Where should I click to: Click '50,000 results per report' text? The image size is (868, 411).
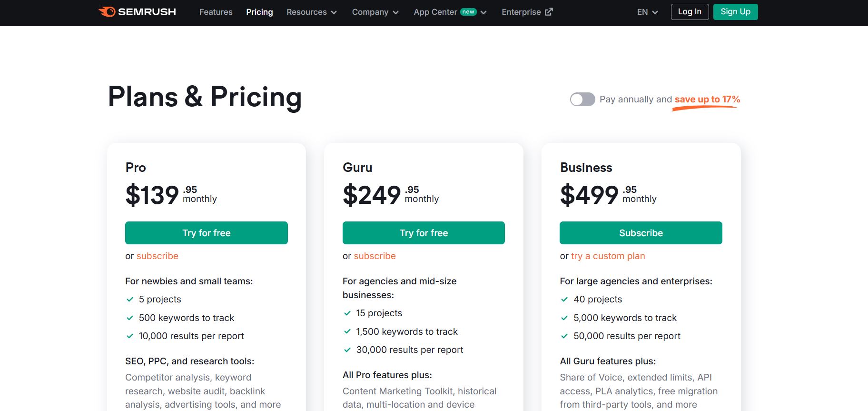pos(627,336)
